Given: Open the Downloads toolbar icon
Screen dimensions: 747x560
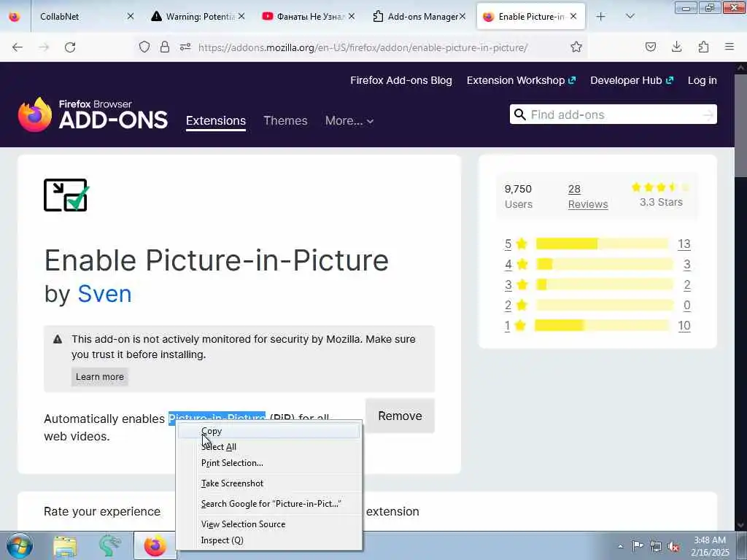Looking at the screenshot, I should coord(676,47).
